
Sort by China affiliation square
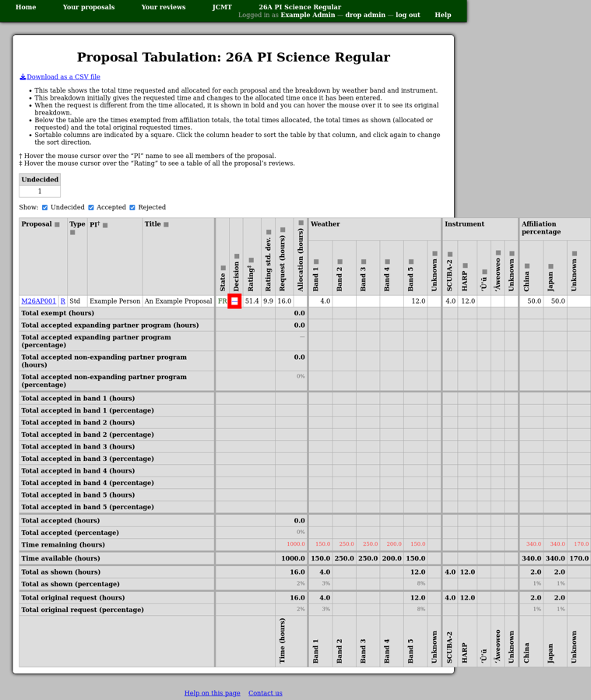coord(527,266)
